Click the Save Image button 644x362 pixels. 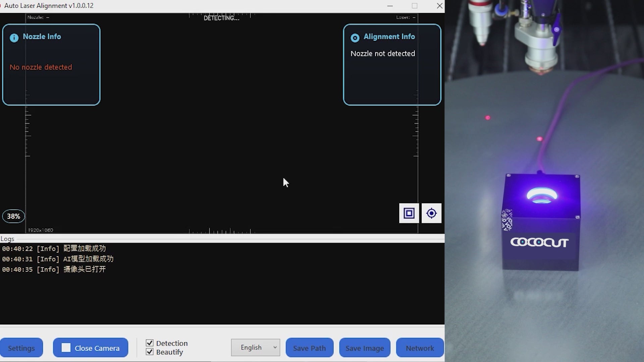[365, 348]
